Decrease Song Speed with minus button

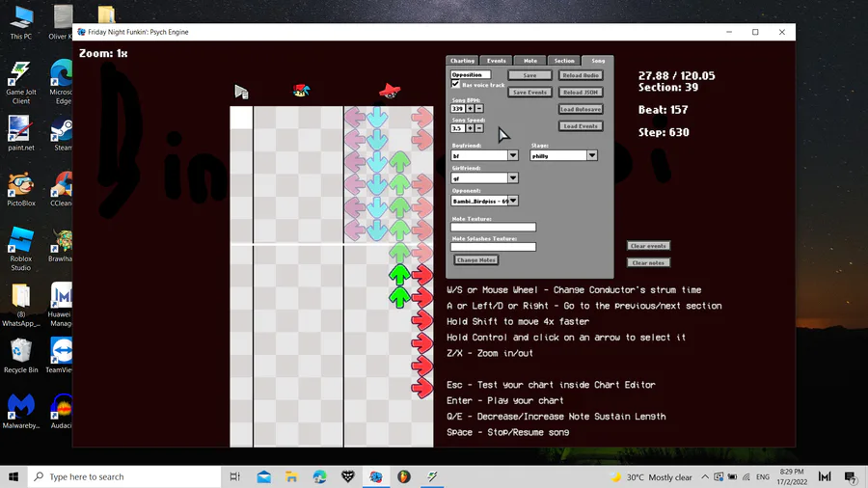coord(479,128)
